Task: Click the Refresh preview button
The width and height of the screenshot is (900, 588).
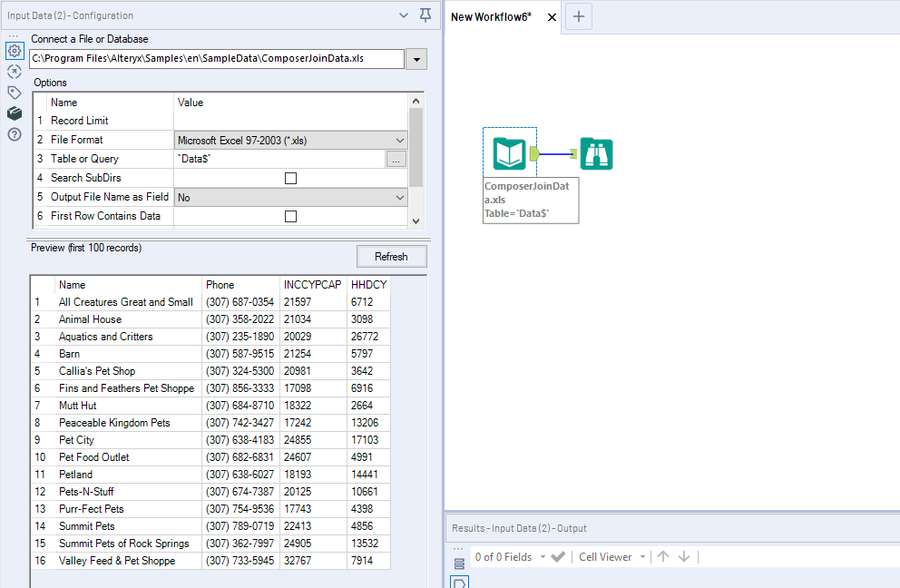Action: pos(391,257)
